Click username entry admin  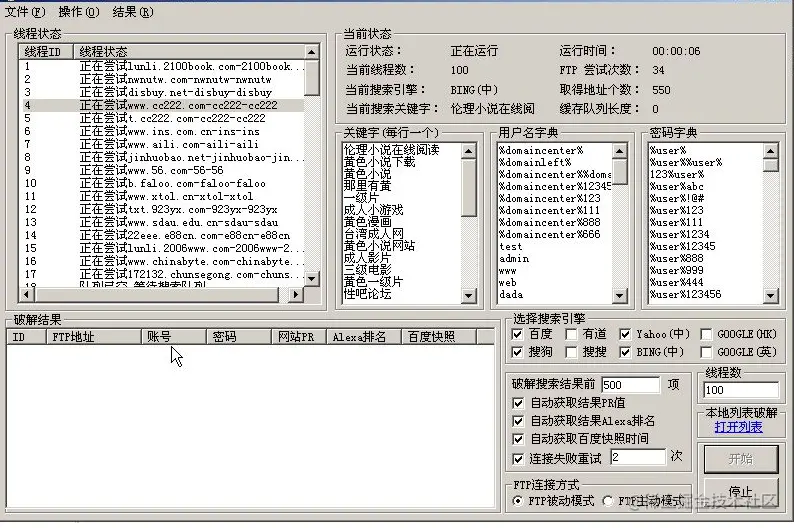tap(514, 259)
